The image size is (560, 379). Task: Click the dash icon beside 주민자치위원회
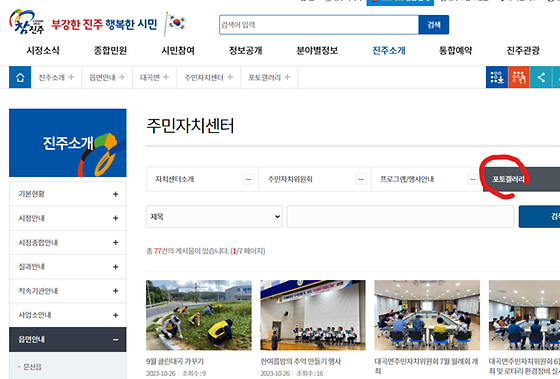coord(361,179)
